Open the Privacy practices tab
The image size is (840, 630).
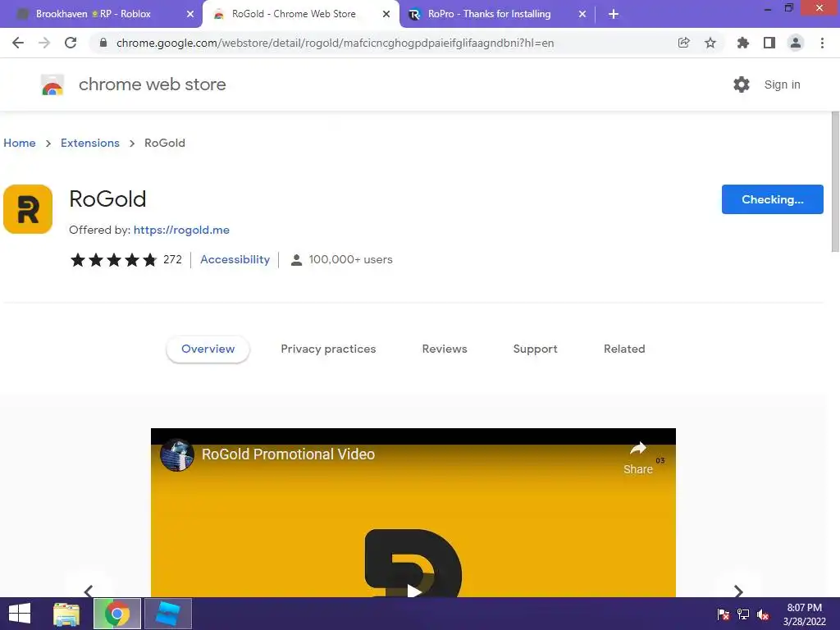pyautogui.click(x=328, y=349)
